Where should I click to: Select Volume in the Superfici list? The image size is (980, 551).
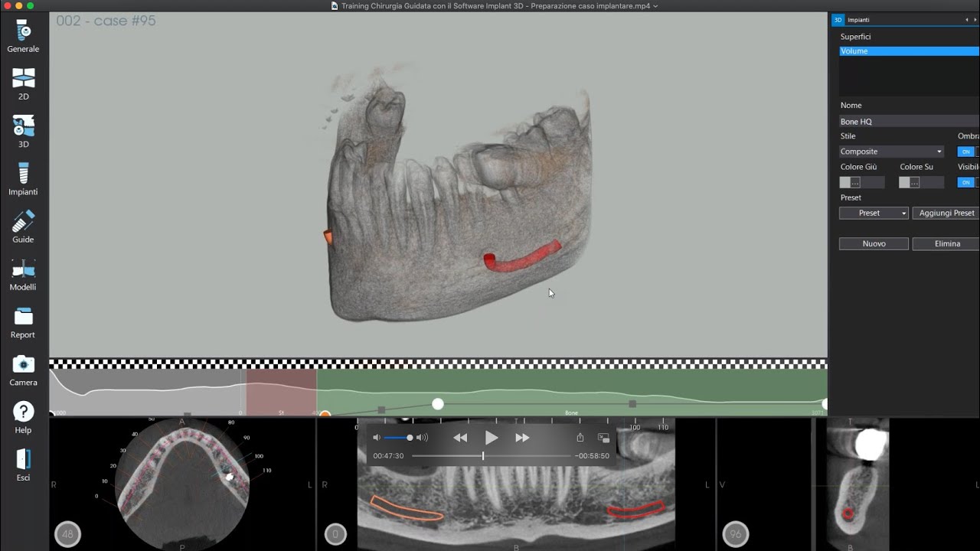pyautogui.click(x=908, y=51)
